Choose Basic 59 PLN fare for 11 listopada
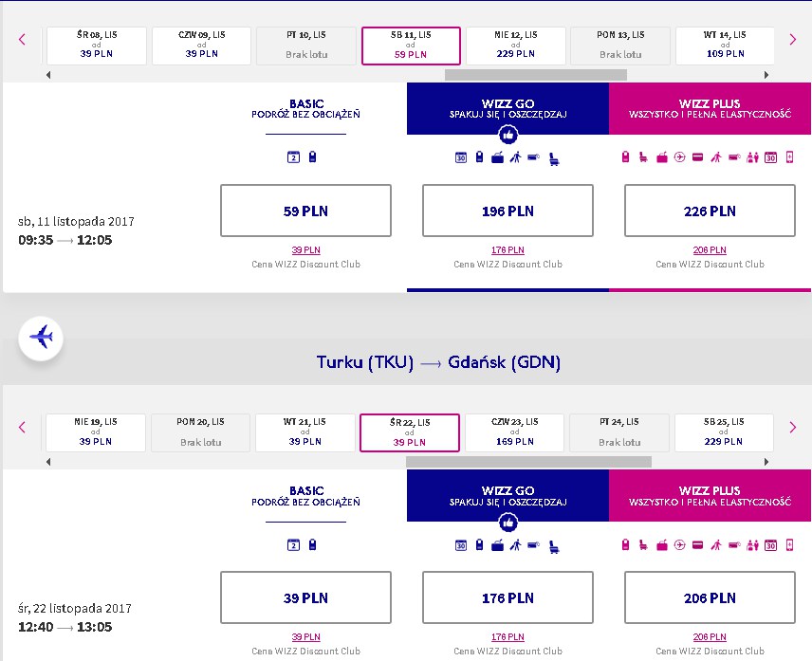This screenshot has width=812, height=661. [305, 211]
